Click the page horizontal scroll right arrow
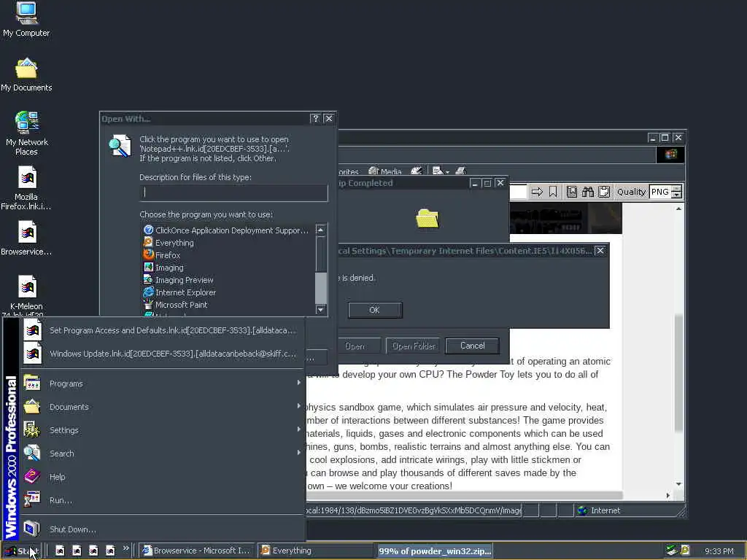 click(x=668, y=495)
